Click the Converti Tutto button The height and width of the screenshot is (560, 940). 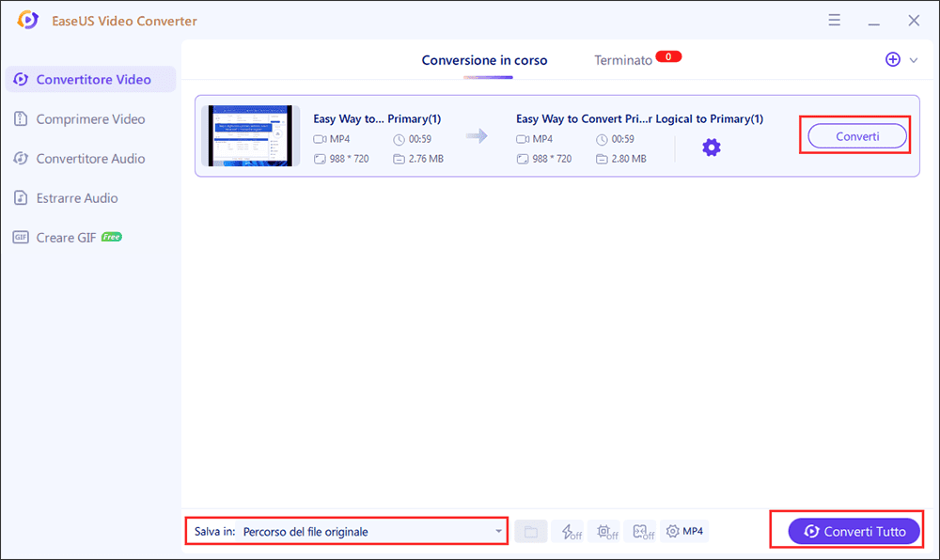pos(854,531)
